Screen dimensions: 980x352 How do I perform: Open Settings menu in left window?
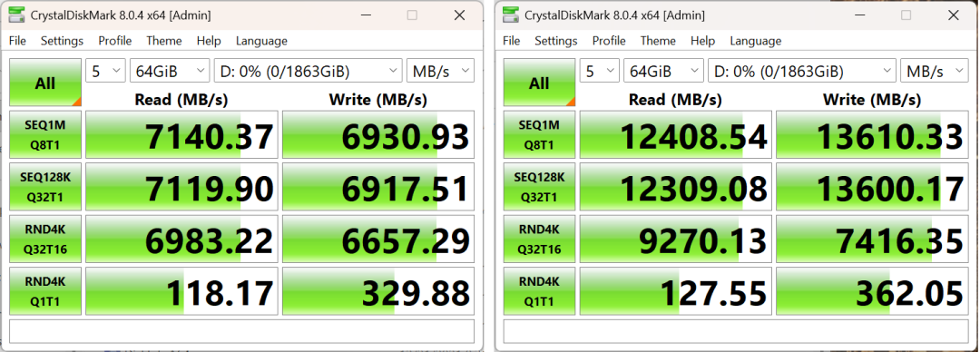coord(62,41)
